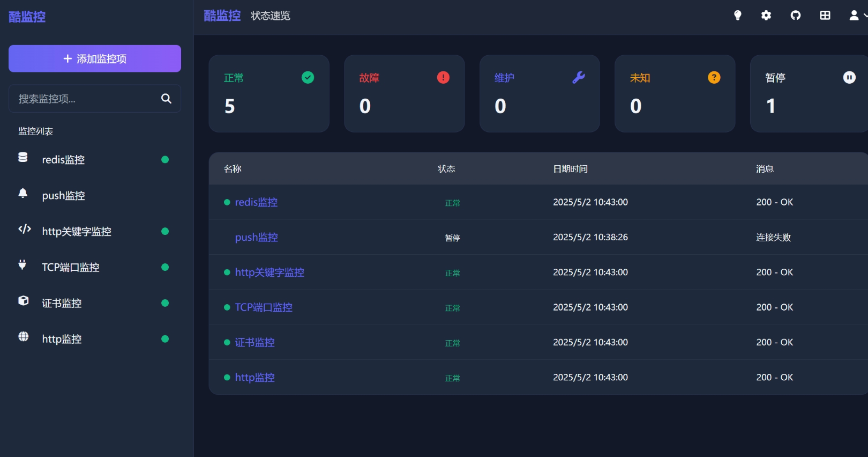Click the 故障 failure status card
This screenshot has height=457, width=868.
[x=404, y=93]
